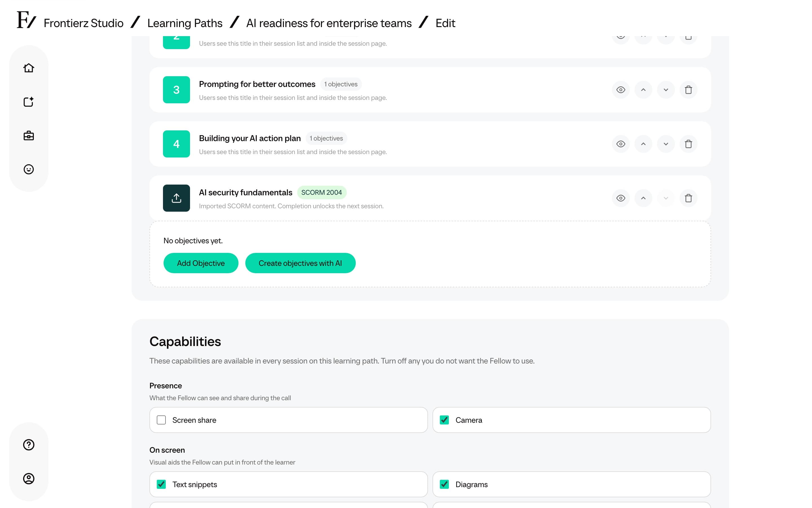Click the 1 objectives badge on Prompting session
The width and height of the screenshot is (812, 508).
point(341,84)
